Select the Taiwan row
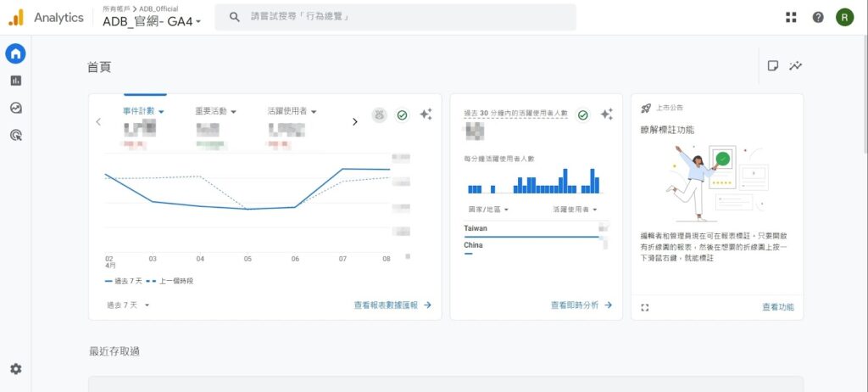Viewport: 868px width, 392px height. (x=536, y=229)
